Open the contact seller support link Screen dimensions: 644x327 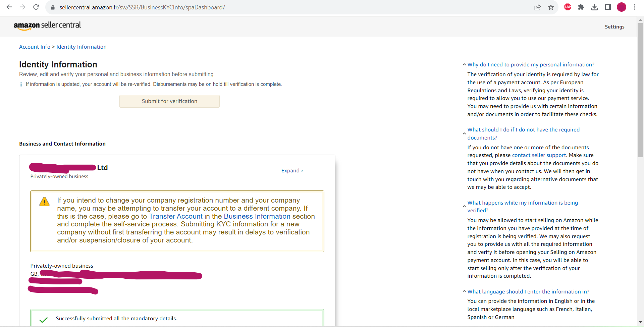539,155
